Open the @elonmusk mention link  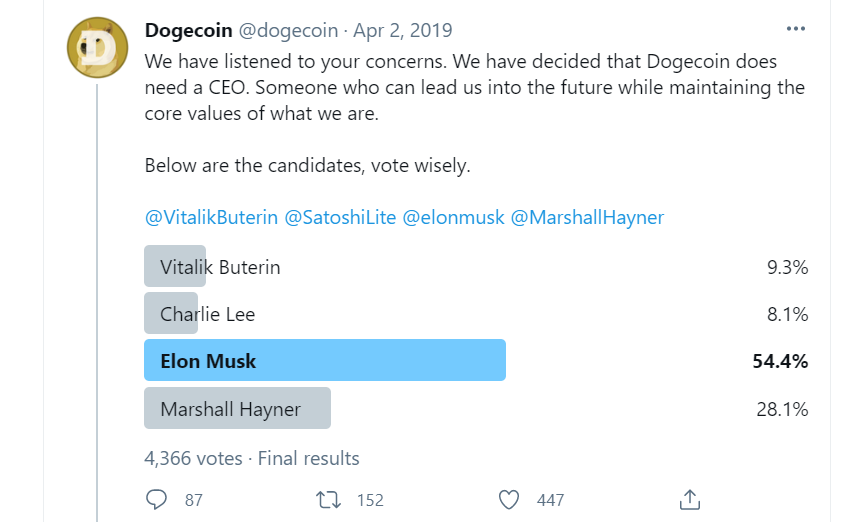tap(453, 218)
